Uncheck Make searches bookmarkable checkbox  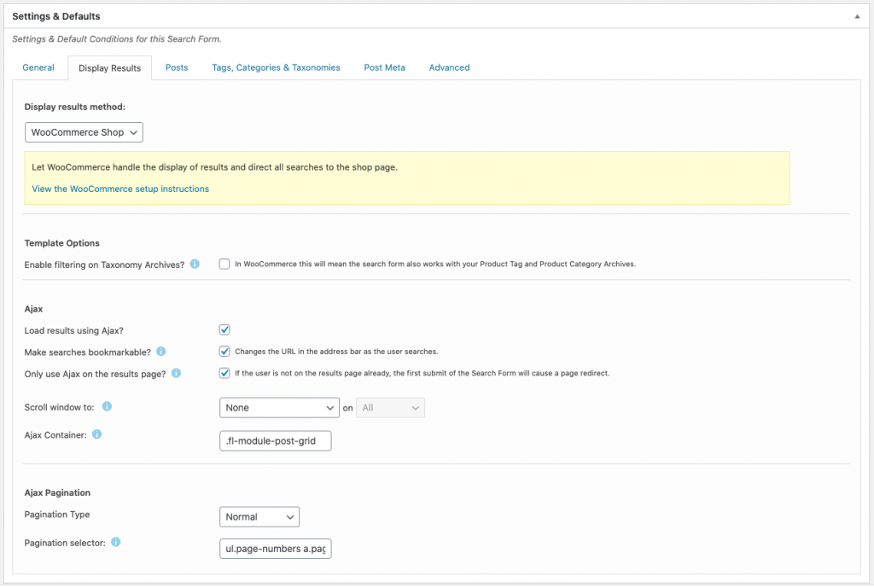click(x=224, y=352)
